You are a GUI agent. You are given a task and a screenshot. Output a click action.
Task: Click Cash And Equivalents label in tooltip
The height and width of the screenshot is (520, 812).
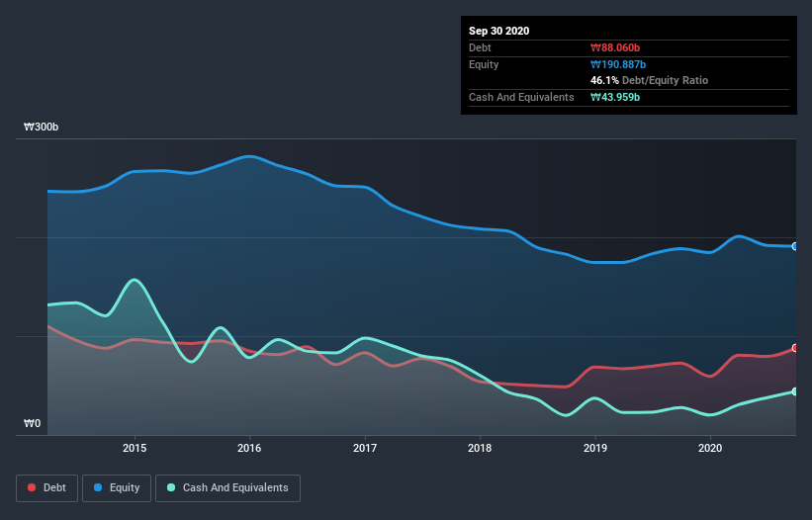tap(521, 97)
